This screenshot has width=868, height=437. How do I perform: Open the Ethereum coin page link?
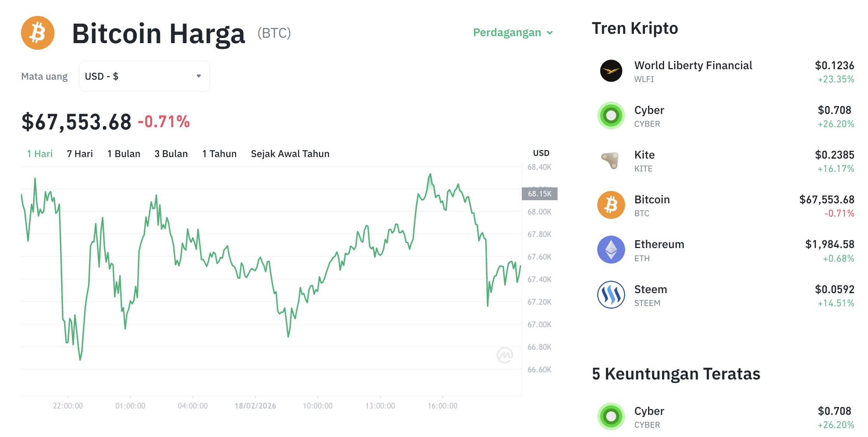click(x=659, y=244)
